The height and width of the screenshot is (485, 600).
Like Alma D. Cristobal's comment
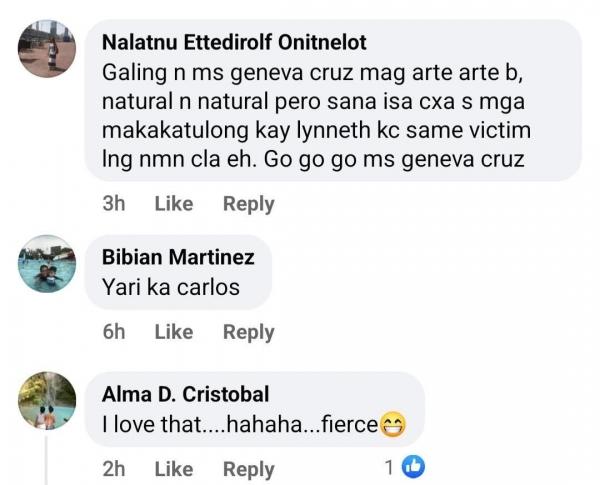(x=173, y=468)
